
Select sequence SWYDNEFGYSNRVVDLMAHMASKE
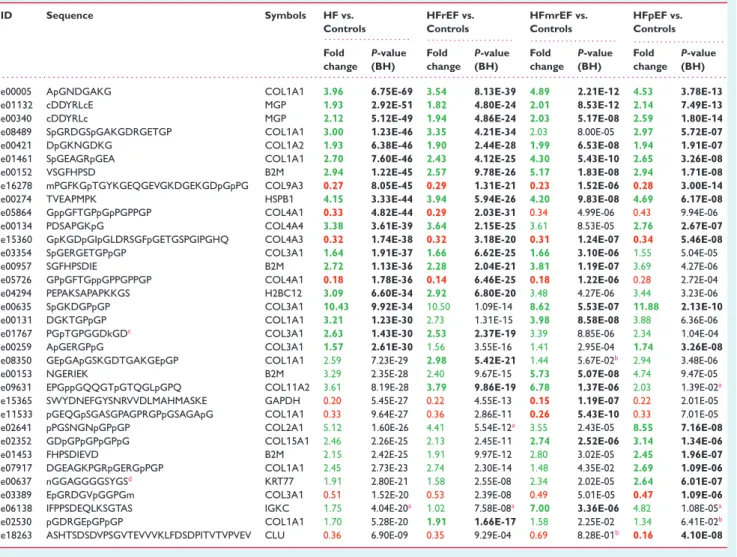coord(126,401)
